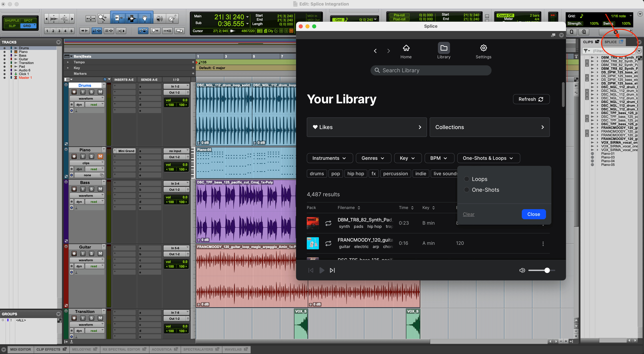Click the loop preview icon next to FRANCMOODY_120_guitar

pyautogui.click(x=328, y=243)
